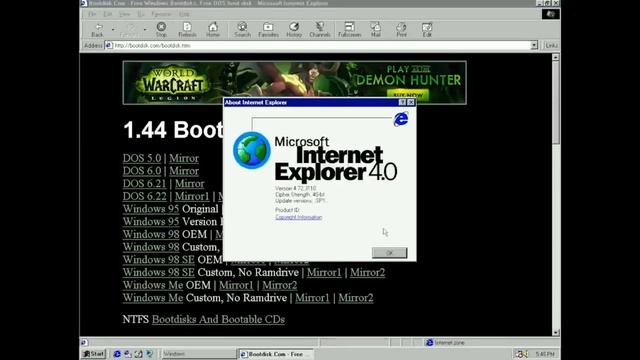Click the address bar URL field
Screen dimensions: 640x360
[x=322, y=45]
